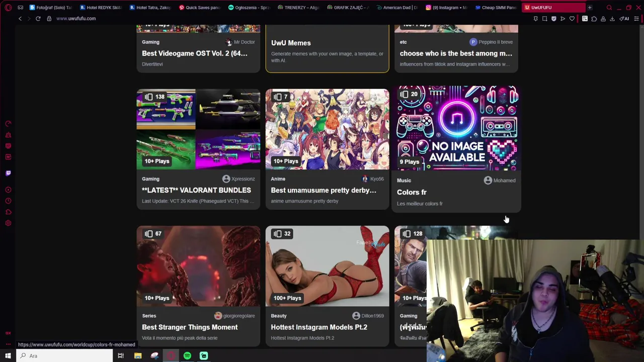Open GX Cleaner icon in sidebar
The image size is (644, 362).
tap(8, 135)
